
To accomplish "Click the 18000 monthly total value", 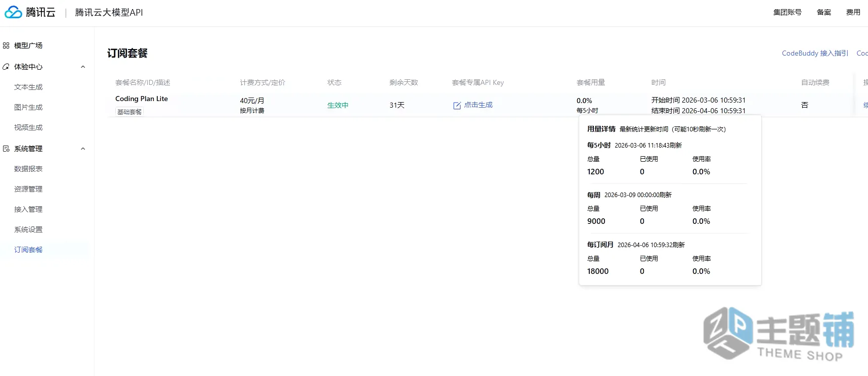I will point(598,271).
